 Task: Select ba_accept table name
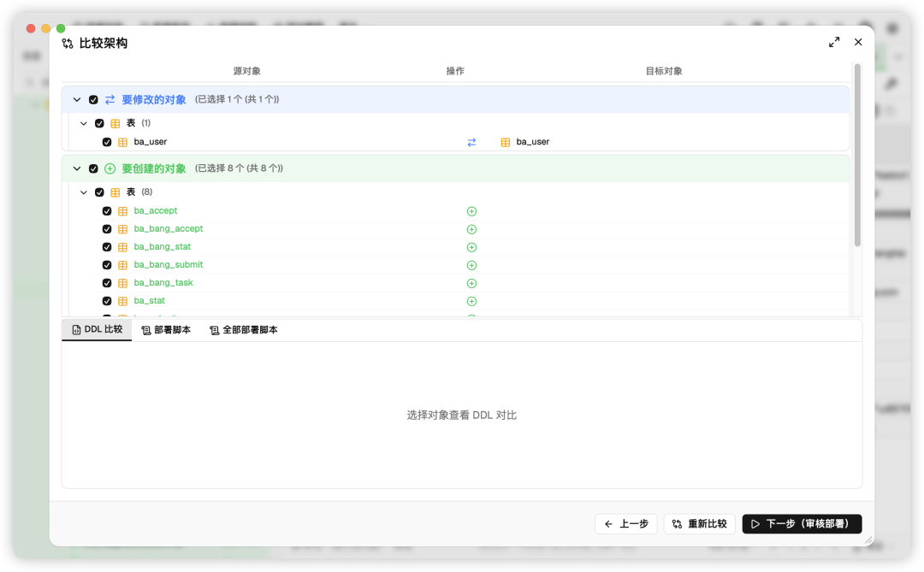(156, 210)
